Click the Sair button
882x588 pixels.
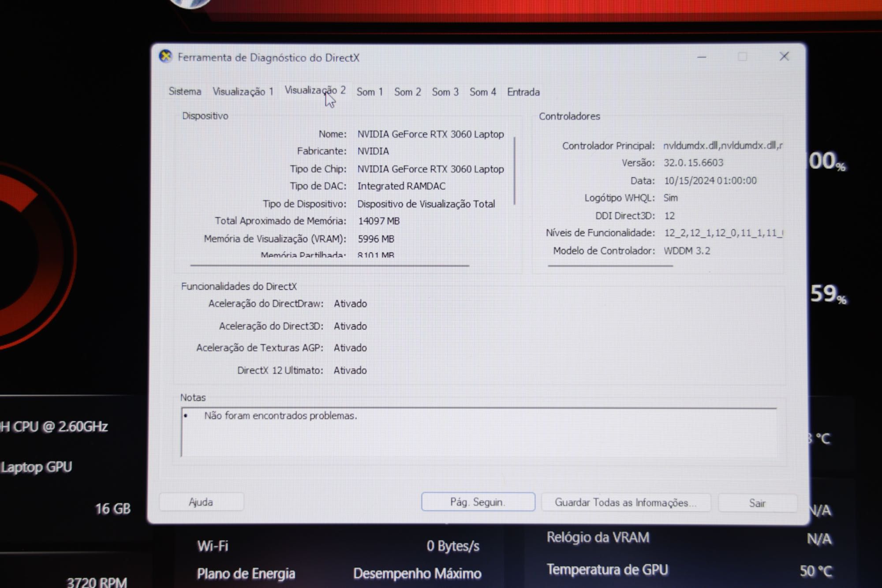(757, 503)
